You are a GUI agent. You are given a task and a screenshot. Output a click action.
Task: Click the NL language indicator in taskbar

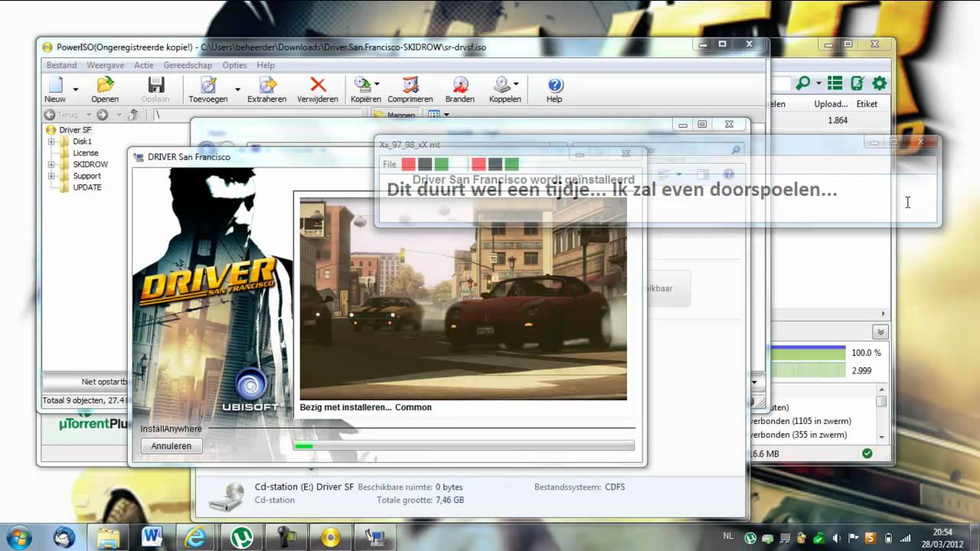[x=728, y=537]
